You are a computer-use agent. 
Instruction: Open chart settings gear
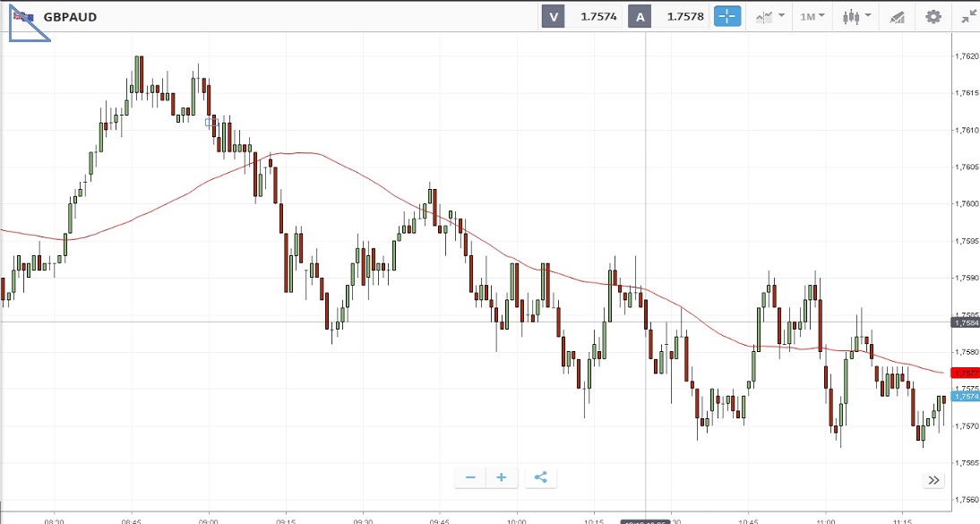[x=933, y=16]
